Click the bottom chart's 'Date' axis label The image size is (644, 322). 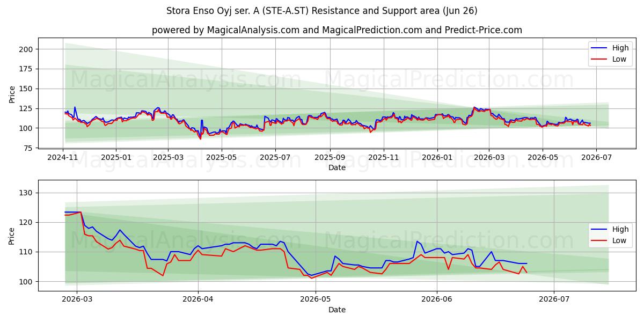[337, 310]
